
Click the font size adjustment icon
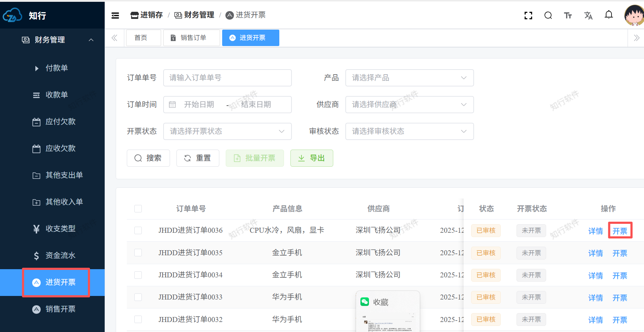tap(568, 15)
